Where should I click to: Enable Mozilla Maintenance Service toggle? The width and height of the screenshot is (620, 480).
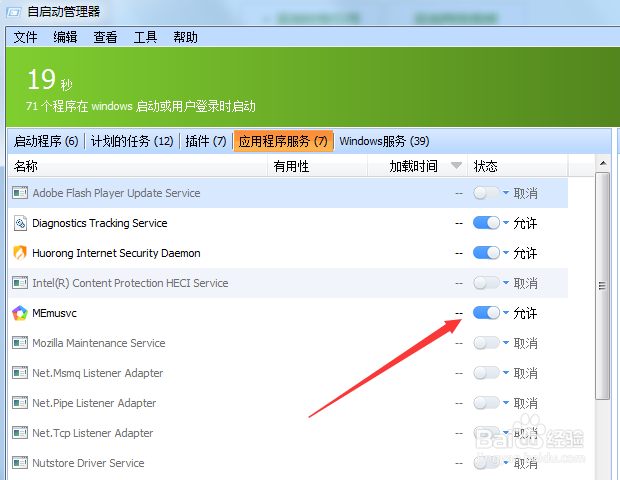[486, 343]
